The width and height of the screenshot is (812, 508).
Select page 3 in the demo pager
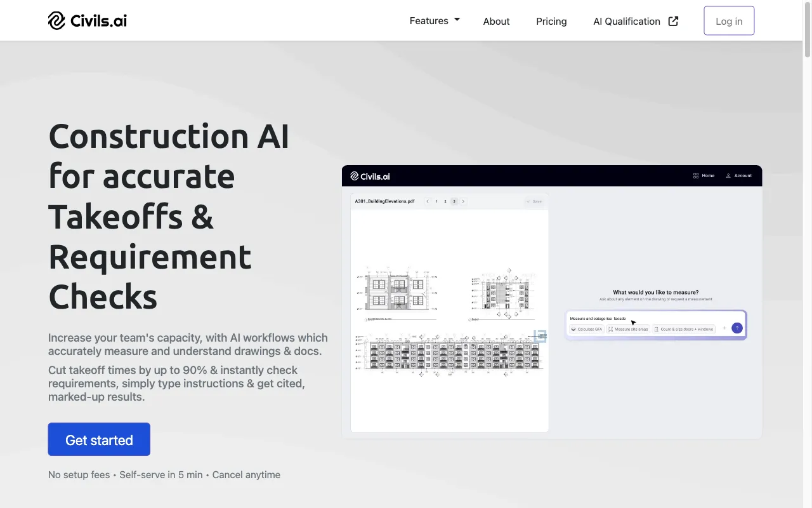(454, 201)
